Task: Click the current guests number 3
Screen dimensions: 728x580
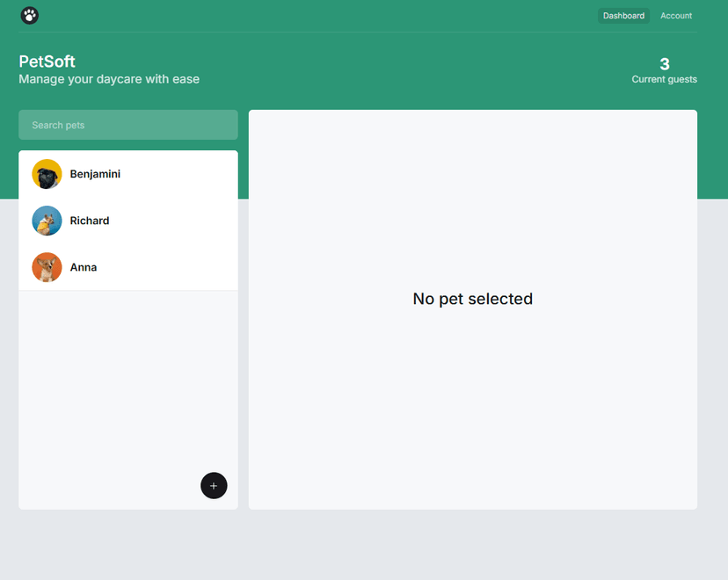Action: 665,64
